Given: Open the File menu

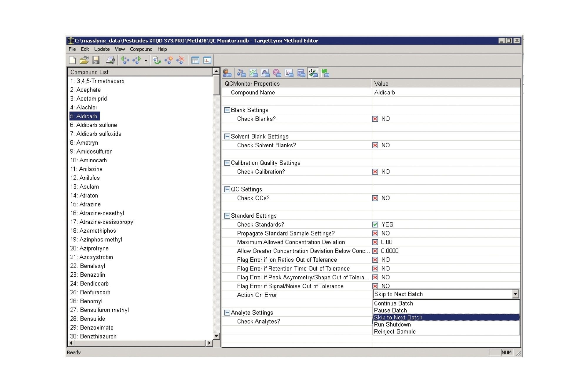Looking at the screenshot, I should click(x=72, y=49).
